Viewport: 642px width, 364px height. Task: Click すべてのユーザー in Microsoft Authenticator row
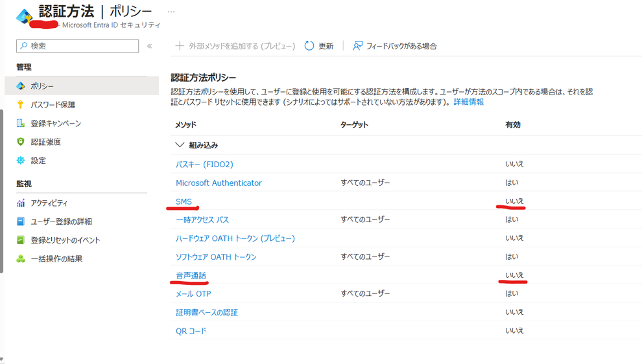click(365, 183)
